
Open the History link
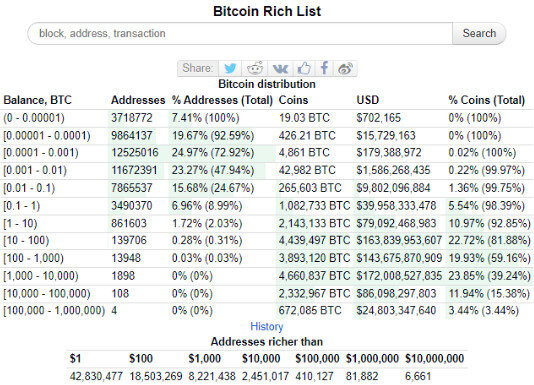point(267,326)
